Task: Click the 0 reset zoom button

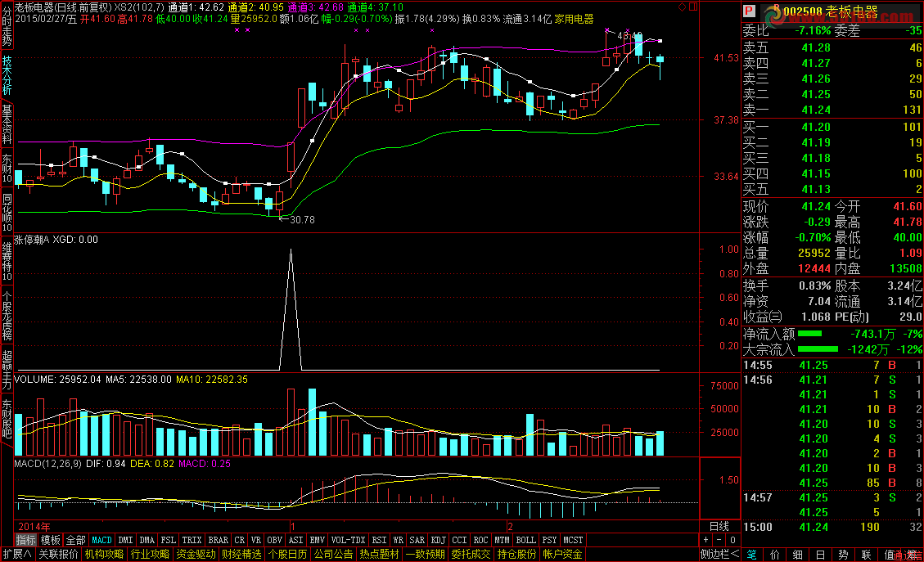Action: pyautogui.click(x=732, y=540)
